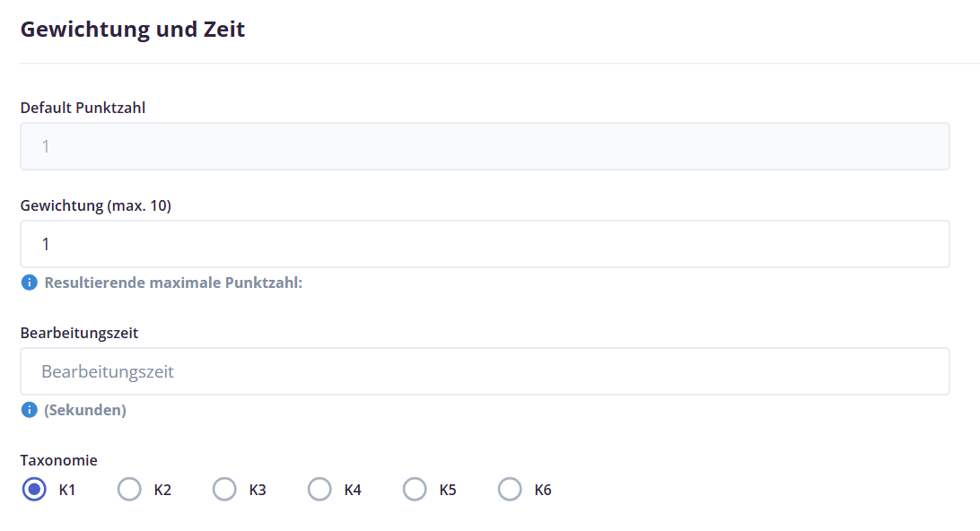Click the info icon next to (Sekunden)
Screen dimensions: 980x531
coord(30,410)
